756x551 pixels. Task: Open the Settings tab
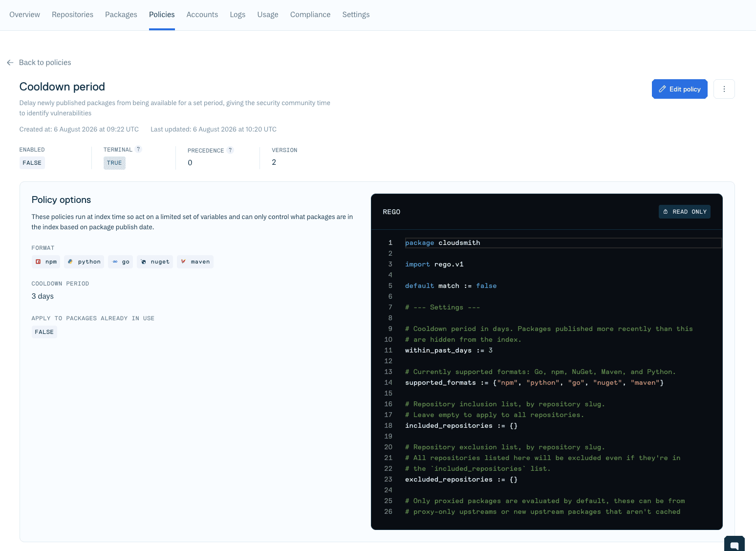[x=356, y=15]
